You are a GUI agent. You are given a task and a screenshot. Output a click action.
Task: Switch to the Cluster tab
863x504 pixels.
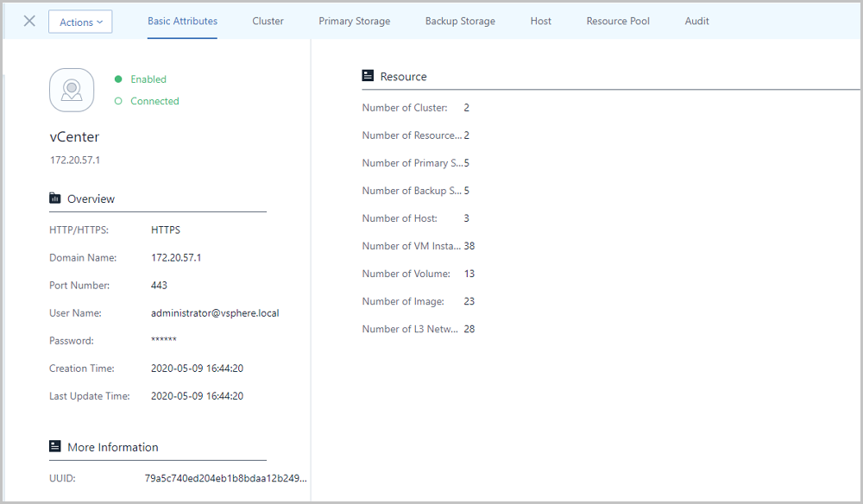[x=268, y=21]
